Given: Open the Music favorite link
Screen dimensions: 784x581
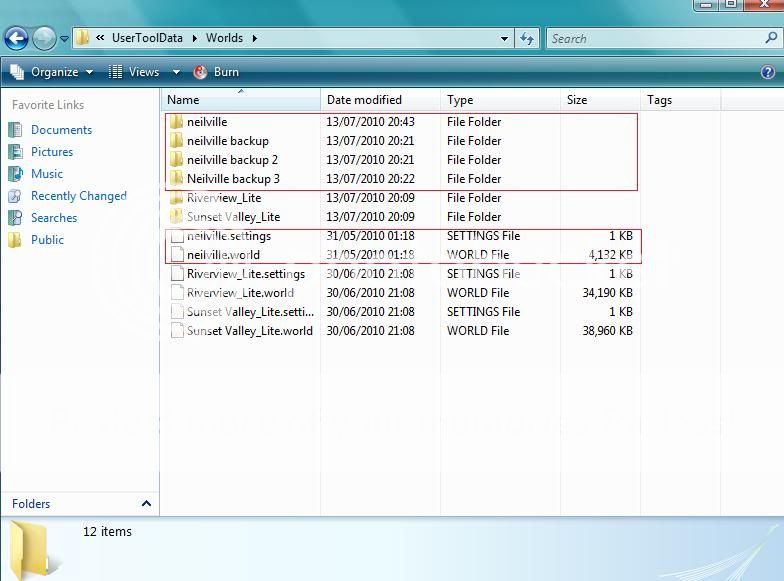Looking at the screenshot, I should pos(47,174).
